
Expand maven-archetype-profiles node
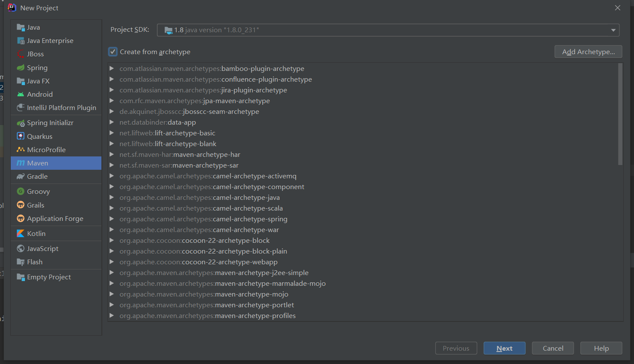tap(112, 315)
